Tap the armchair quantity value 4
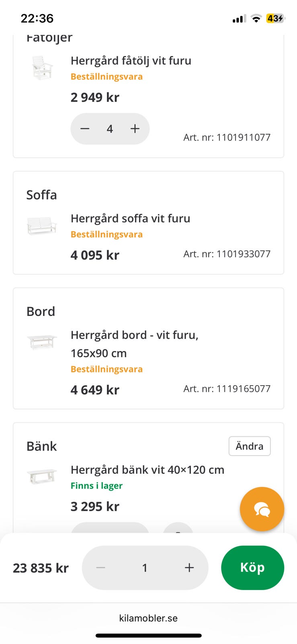This screenshot has height=644, width=297. (110, 129)
